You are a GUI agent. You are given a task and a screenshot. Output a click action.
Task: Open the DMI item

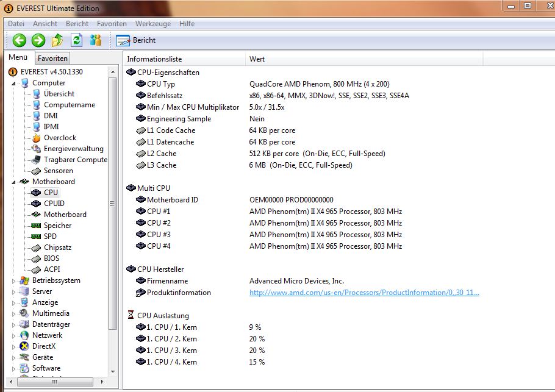coord(51,116)
